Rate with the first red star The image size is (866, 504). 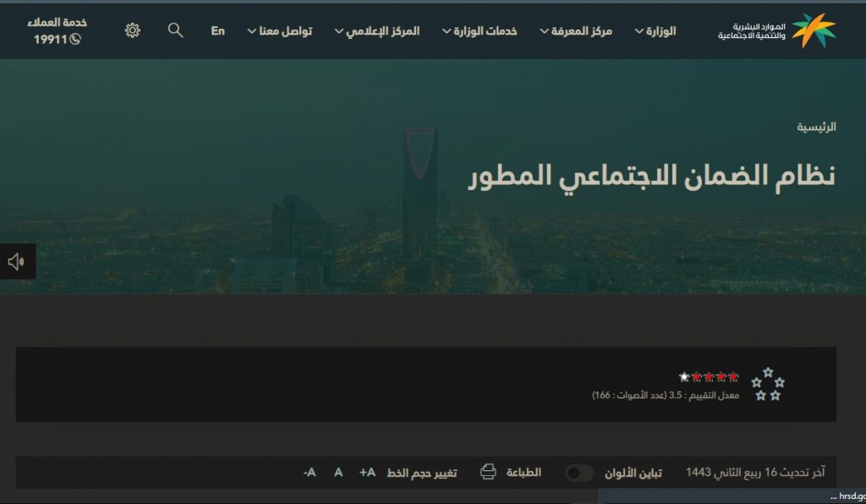[x=733, y=376]
